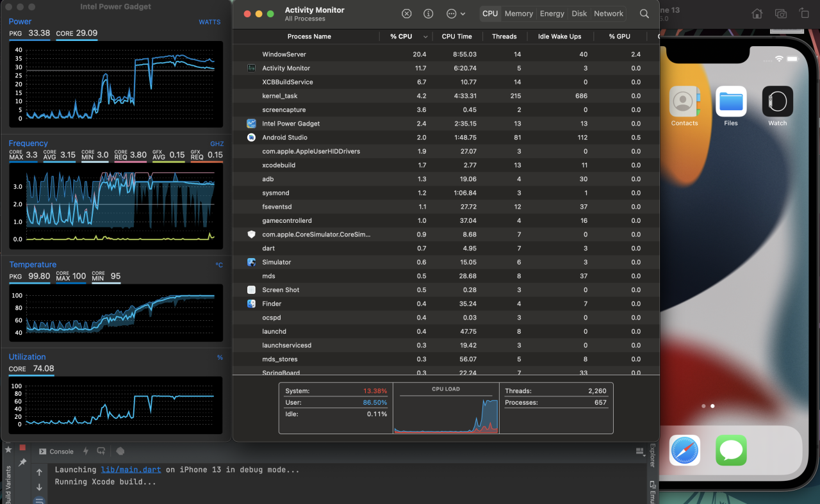
Task: Click the lightning Hot Reload icon
Action: (86, 451)
